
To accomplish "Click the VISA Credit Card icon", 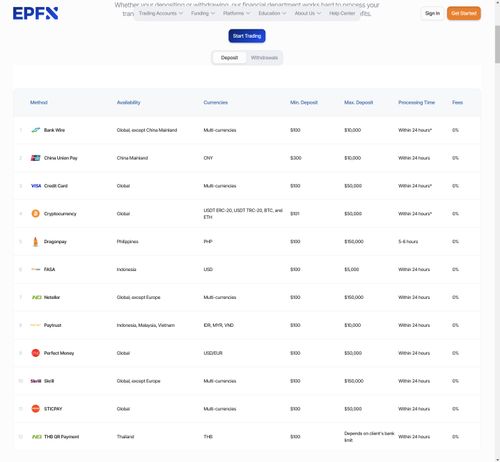I will click(36, 186).
